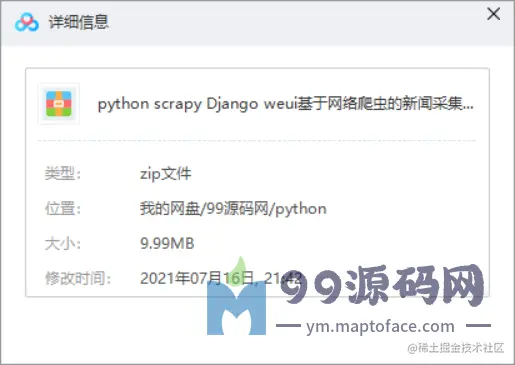
Task: Click the 类型: label
Action: [x=63, y=174]
